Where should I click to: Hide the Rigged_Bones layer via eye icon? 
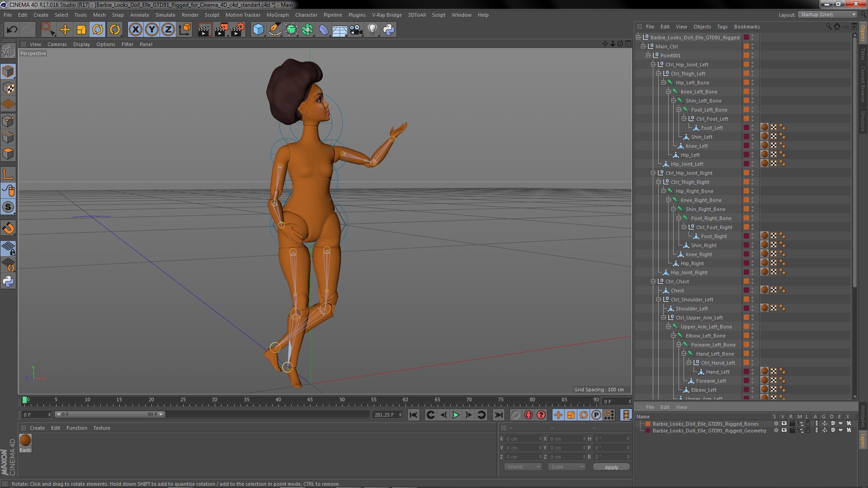click(784, 424)
